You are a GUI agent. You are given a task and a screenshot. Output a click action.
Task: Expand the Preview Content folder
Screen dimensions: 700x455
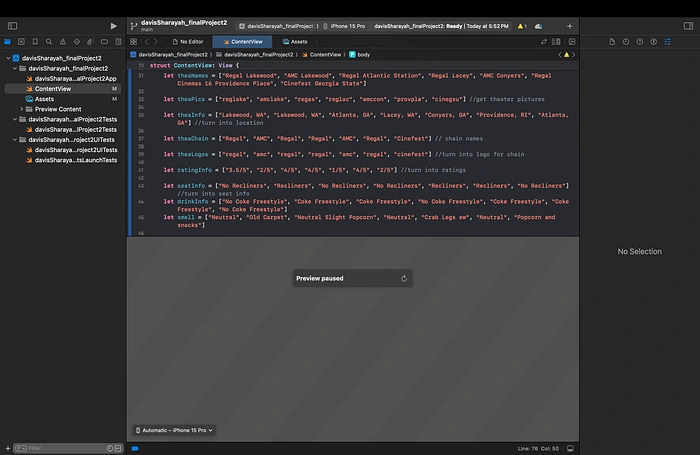click(21, 109)
